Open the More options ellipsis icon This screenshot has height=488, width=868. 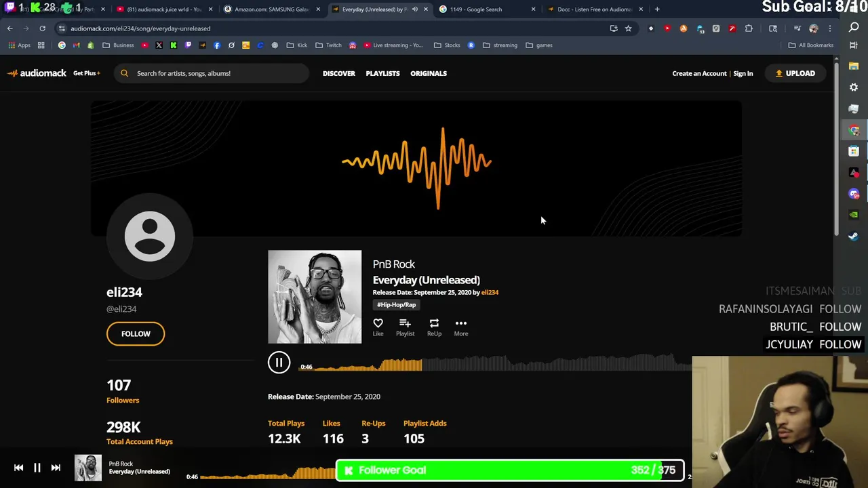point(461,323)
